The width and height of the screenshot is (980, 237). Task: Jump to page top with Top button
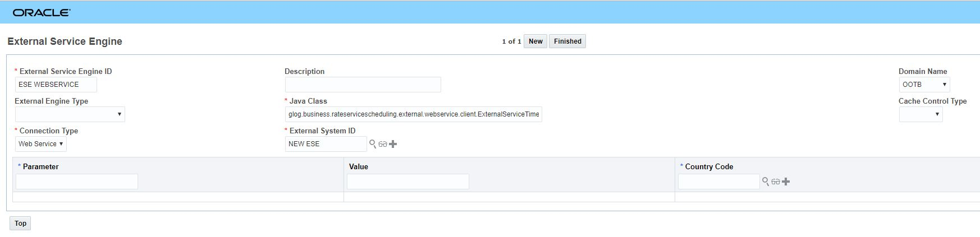coord(20,223)
